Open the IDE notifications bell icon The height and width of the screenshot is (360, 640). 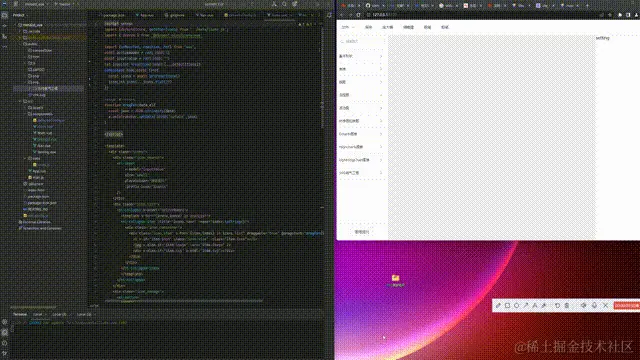(x=329, y=15)
